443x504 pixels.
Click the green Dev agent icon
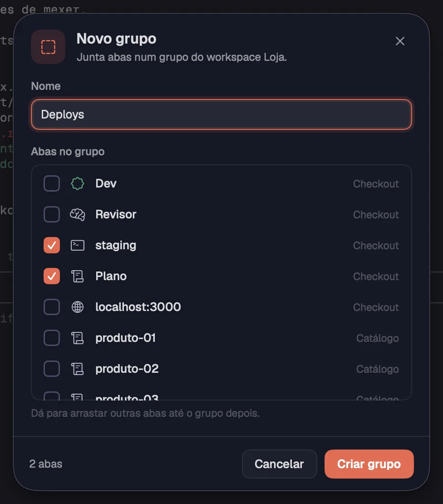tap(78, 183)
